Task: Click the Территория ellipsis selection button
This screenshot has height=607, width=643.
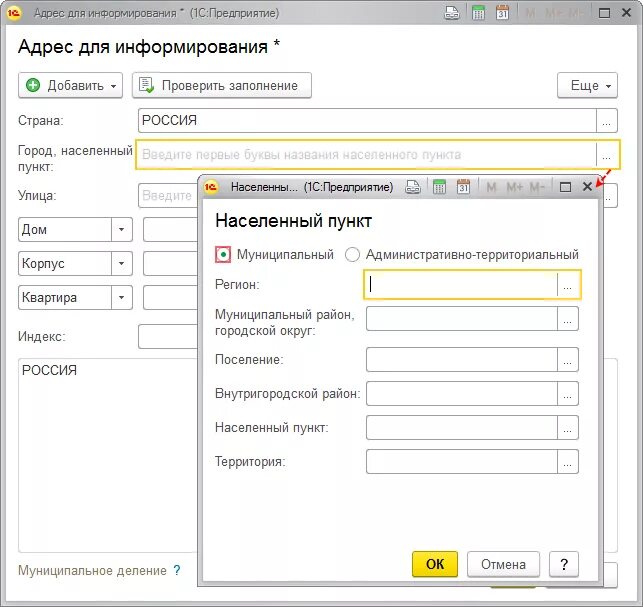Action: [x=568, y=462]
